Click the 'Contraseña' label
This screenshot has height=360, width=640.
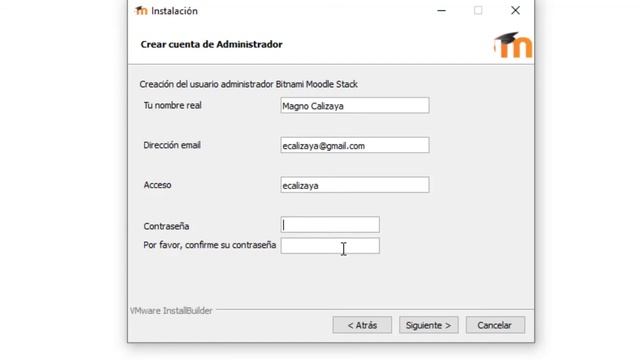[x=166, y=226]
